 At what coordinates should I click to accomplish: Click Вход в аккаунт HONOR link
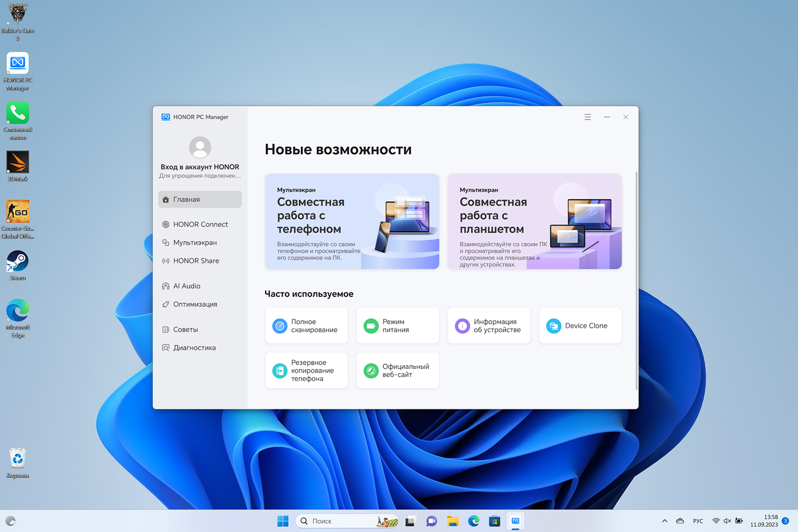pos(200,167)
